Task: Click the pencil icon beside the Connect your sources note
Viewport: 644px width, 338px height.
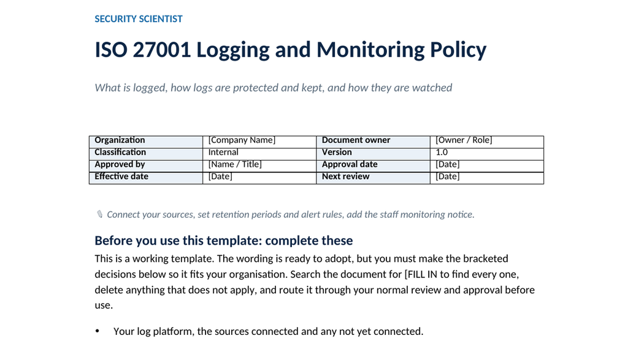Action: [x=99, y=214]
